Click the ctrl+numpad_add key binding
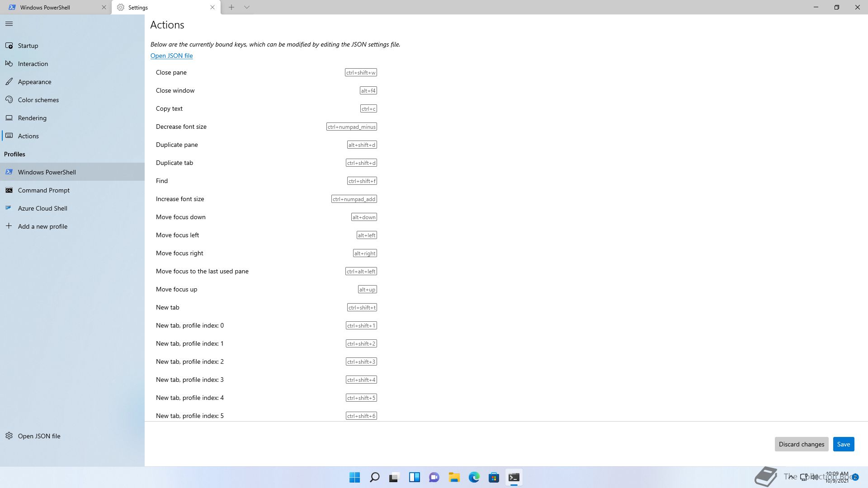The image size is (868, 488). [x=354, y=199]
